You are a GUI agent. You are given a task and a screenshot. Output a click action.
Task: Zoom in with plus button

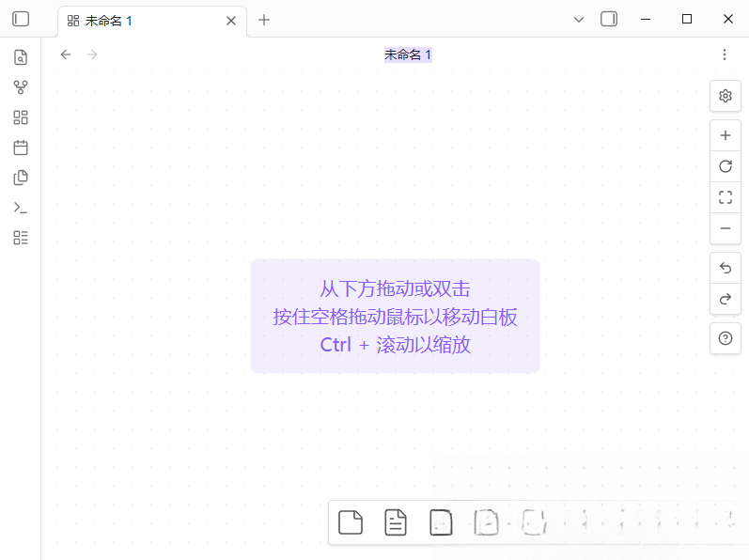point(726,135)
